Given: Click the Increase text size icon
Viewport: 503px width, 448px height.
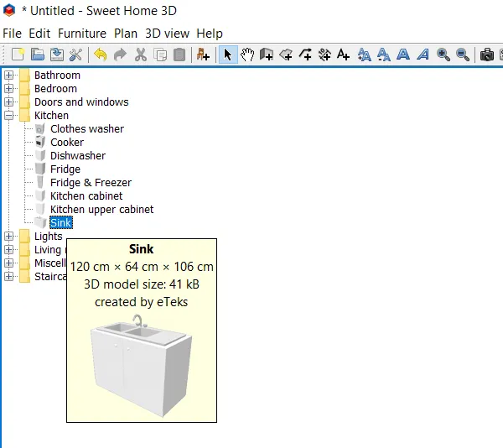Looking at the screenshot, I should (364, 55).
